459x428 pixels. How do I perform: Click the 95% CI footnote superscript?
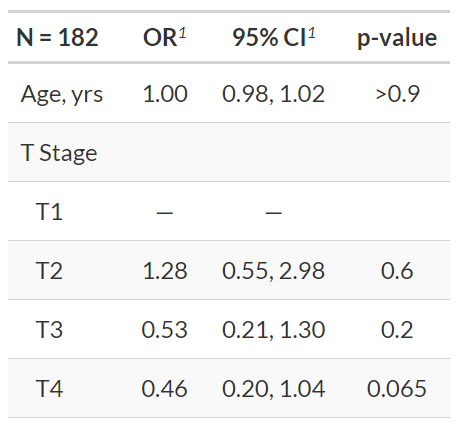point(311,33)
